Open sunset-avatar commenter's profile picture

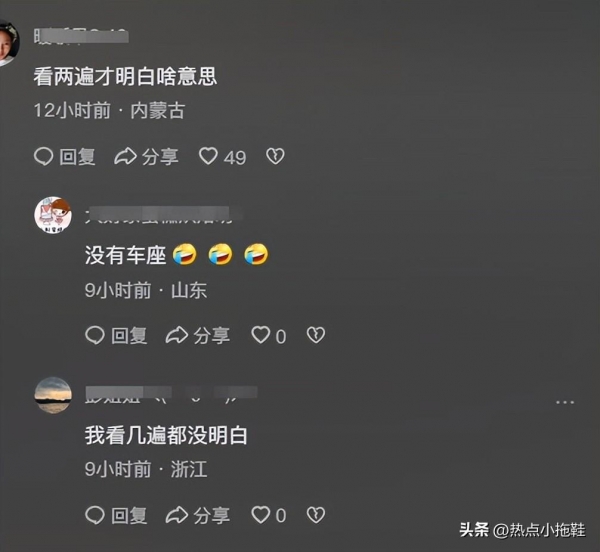[53, 395]
